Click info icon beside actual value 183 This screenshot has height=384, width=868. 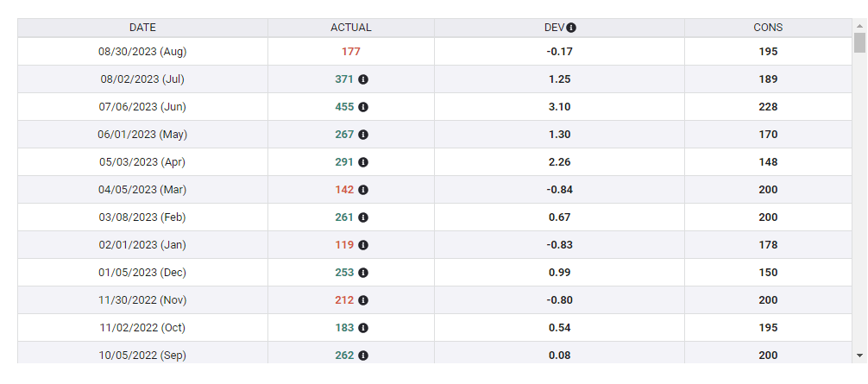[363, 328]
